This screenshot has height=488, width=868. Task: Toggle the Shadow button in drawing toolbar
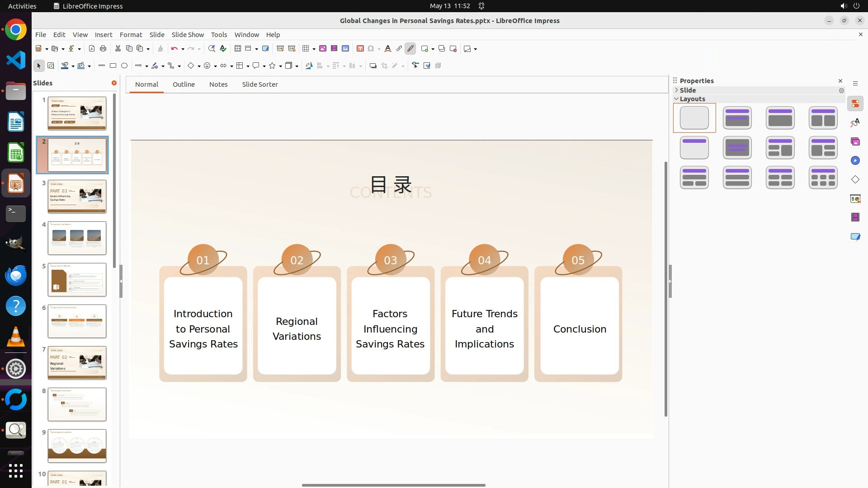click(373, 66)
